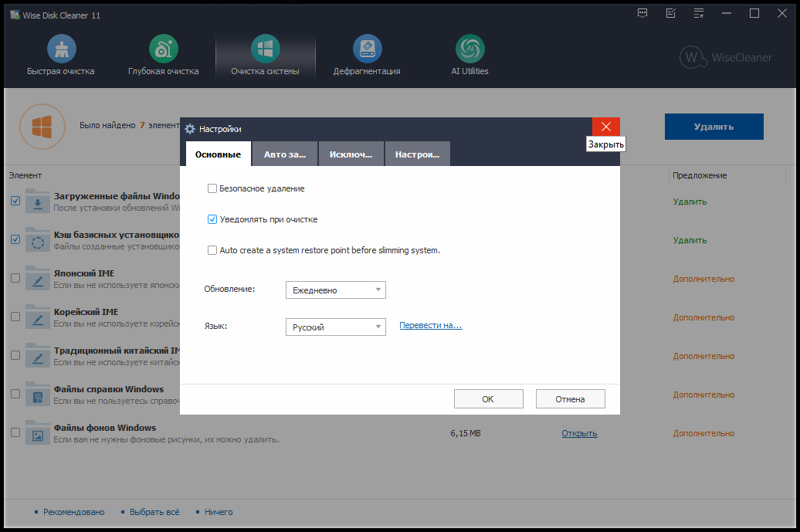Select Очистка системы icon
The image size is (800, 532).
pos(266,49)
